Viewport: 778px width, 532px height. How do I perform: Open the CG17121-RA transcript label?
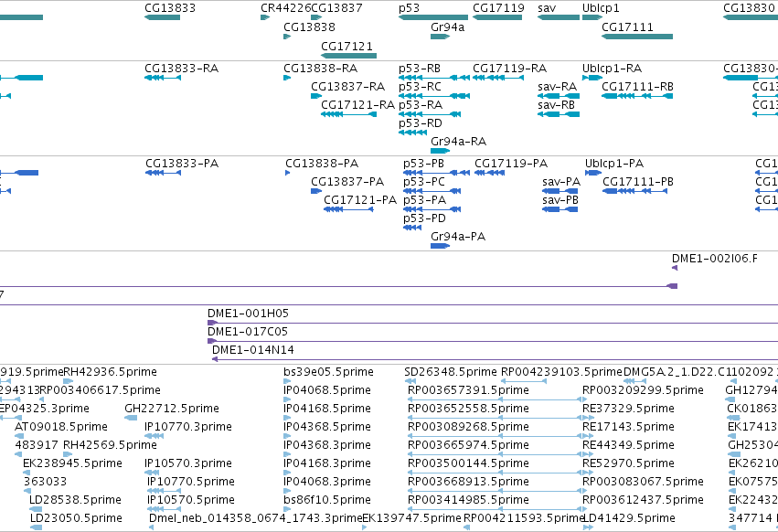tap(357, 105)
